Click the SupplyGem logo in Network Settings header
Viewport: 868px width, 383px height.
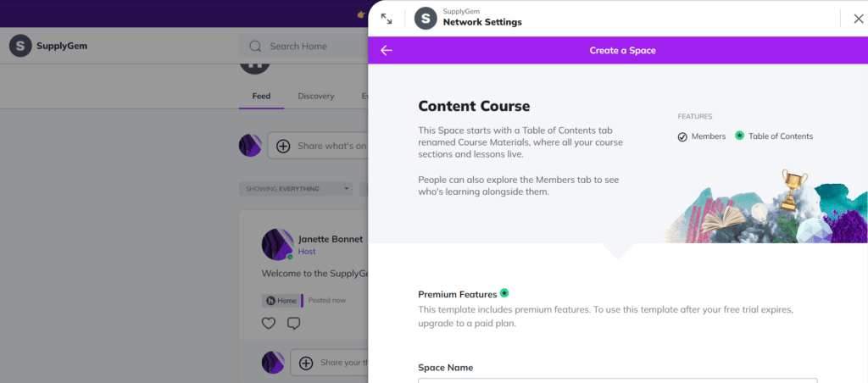(x=426, y=19)
